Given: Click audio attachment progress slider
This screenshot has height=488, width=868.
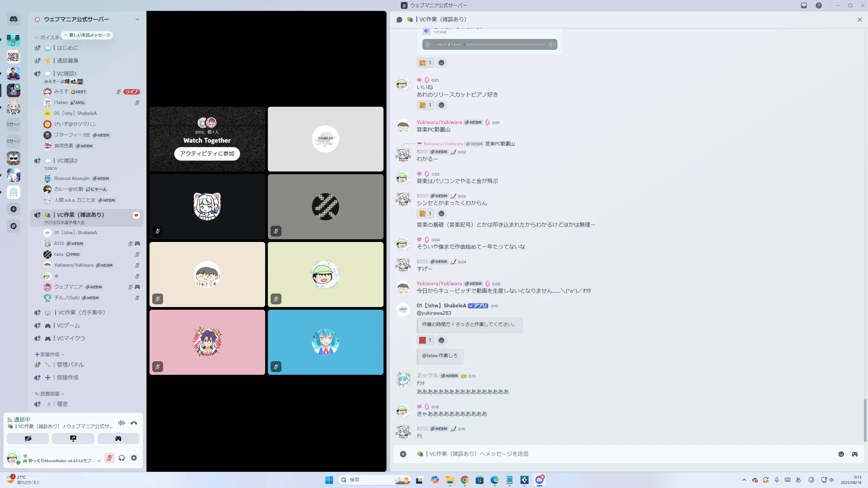Looking at the screenshot, I should coord(505,44).
